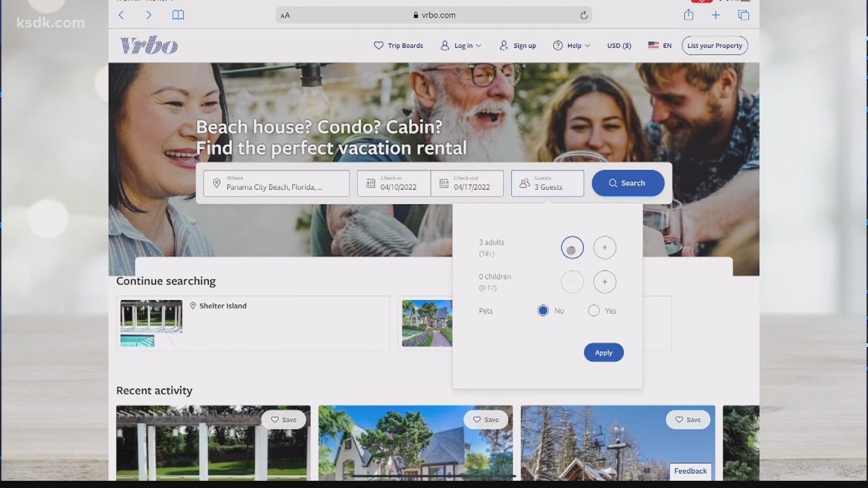
Task: Go forward with Safari forward arrow
Action: [x=148, y=15]
